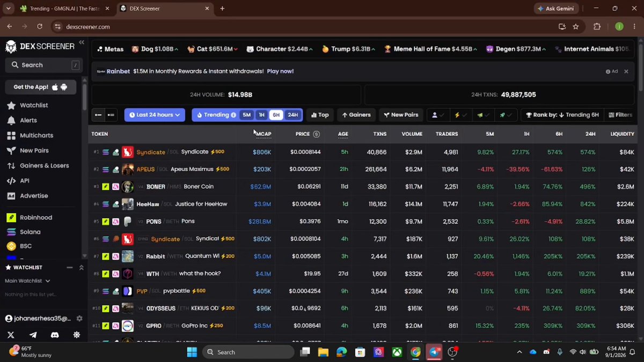Image resolution: width=644 pixels, height=362 pixels.
Task: Click the dollar icon next to PRICE header
Action: pos(316,134)
